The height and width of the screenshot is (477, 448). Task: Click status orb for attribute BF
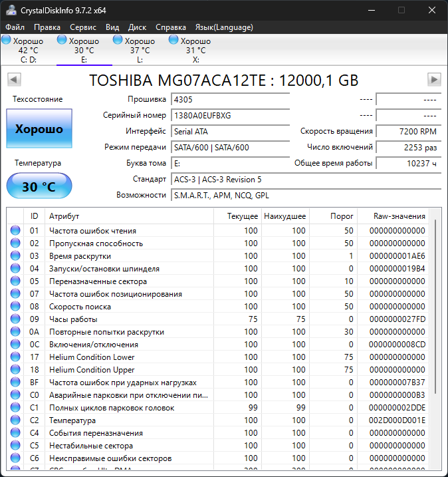click(15, 382)
